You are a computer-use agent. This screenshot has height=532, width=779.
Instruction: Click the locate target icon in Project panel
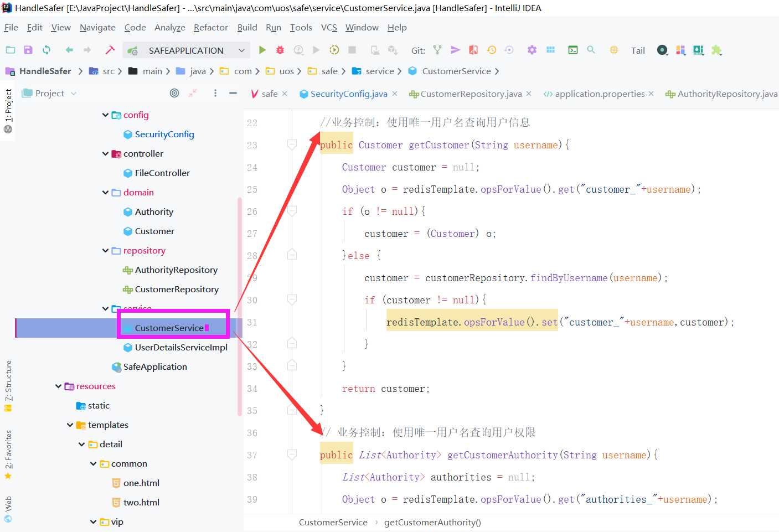[174, 93]
